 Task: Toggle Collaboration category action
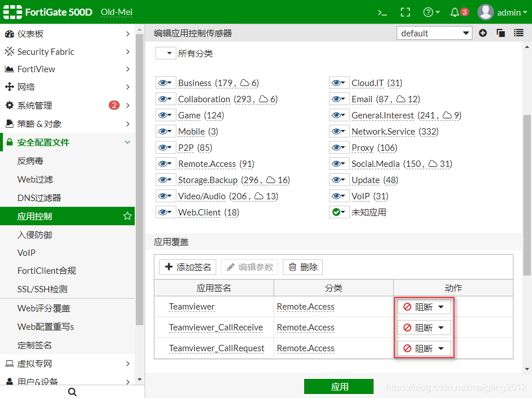[165, 99]
